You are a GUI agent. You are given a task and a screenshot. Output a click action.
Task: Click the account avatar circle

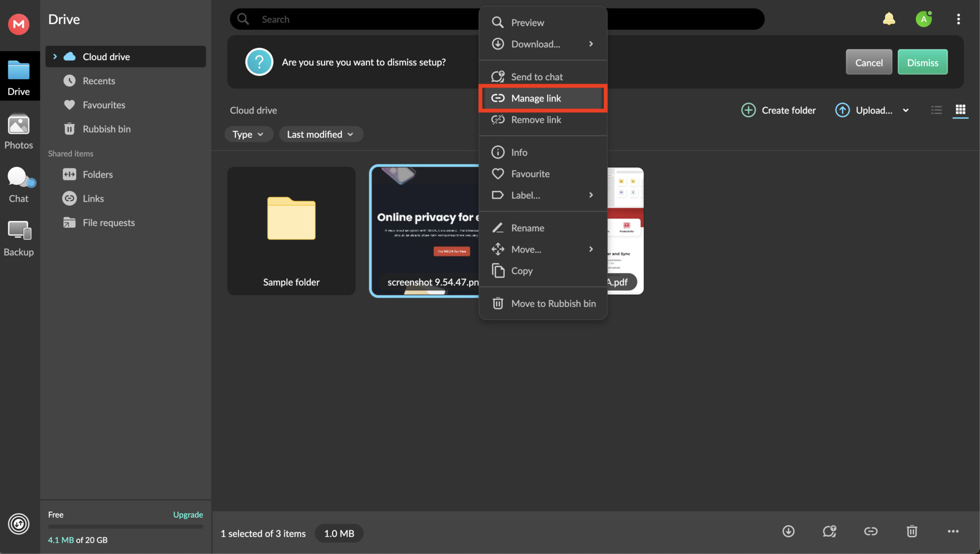coord(924,18)
